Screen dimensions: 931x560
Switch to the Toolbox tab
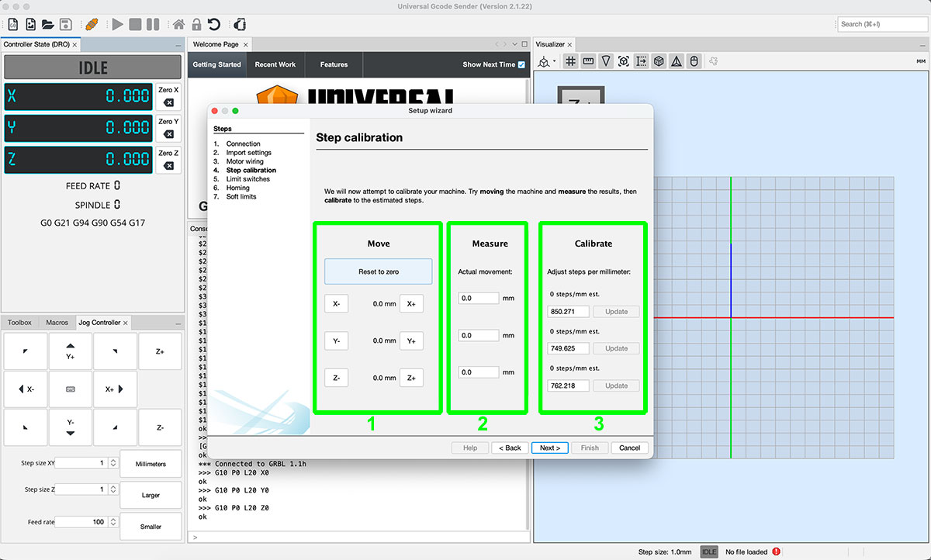(19, 322)
